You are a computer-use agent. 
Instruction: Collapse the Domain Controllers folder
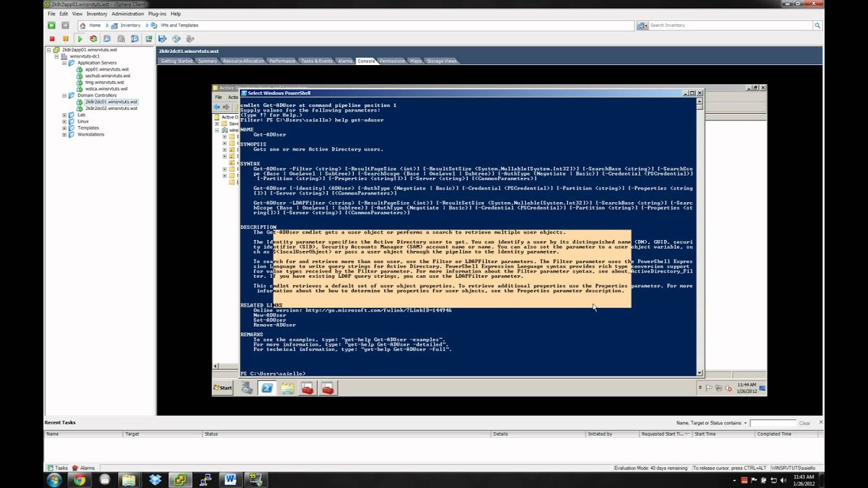coord(64,96)
